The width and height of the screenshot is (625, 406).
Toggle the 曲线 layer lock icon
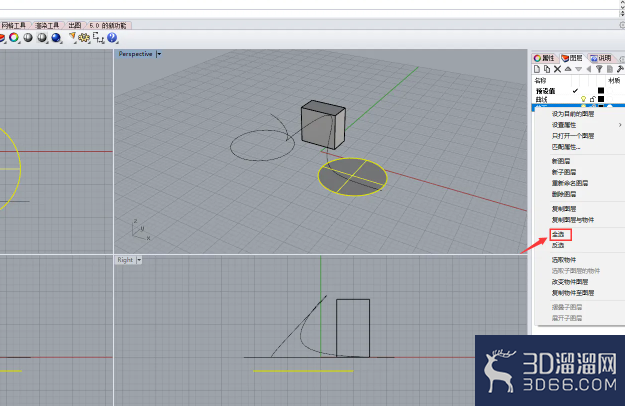pyautogui.click(x=592, y=99)
